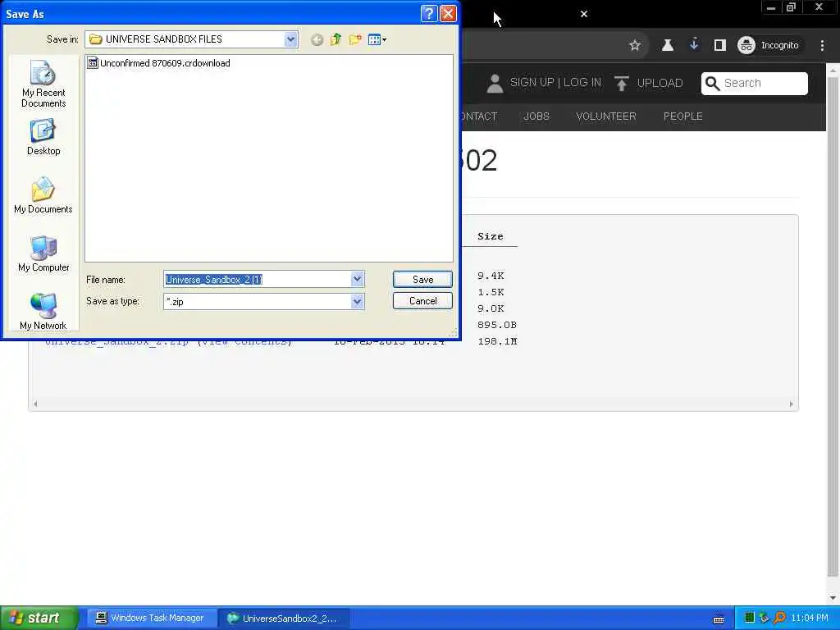Open My Recent Documents in Save As sidebar
The image size is (840, 630).
point(43,84)
